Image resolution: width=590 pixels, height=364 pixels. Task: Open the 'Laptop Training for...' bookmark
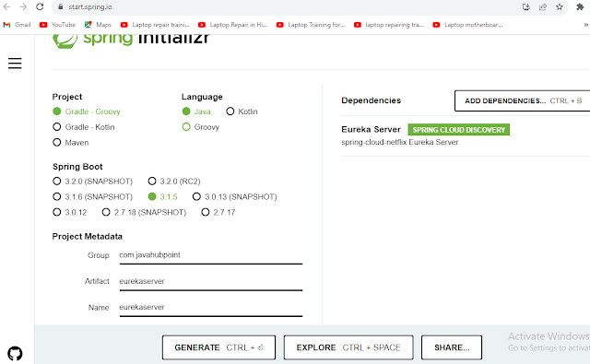[x=311, y=25]
